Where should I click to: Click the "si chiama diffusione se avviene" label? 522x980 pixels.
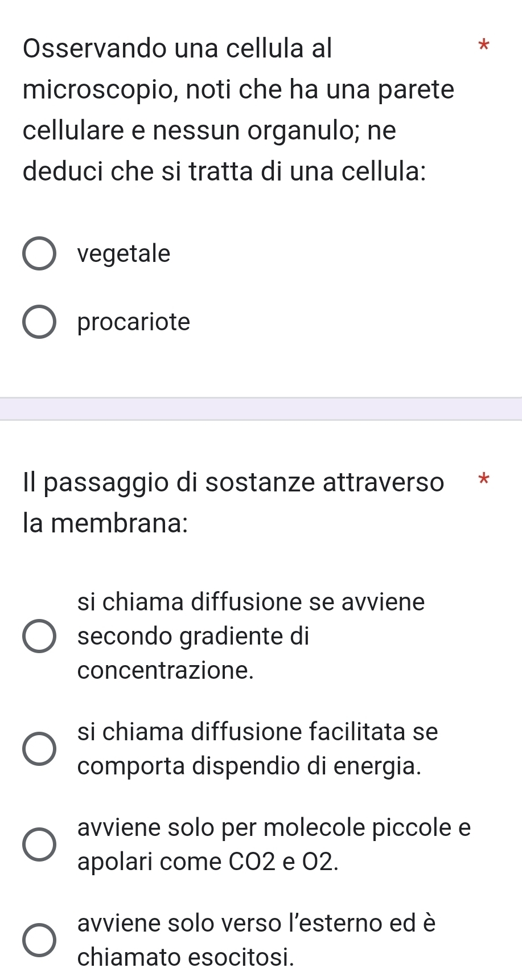pos(251,602)
